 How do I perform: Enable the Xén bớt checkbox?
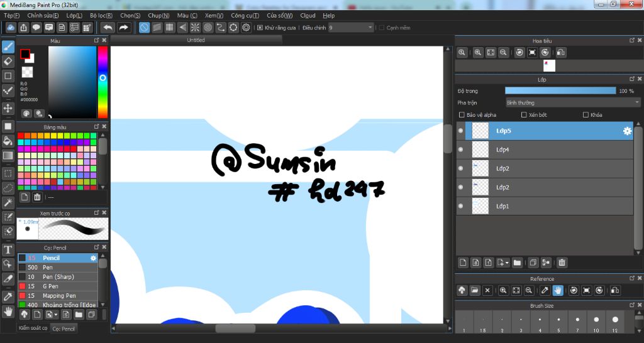click(524, 115)
